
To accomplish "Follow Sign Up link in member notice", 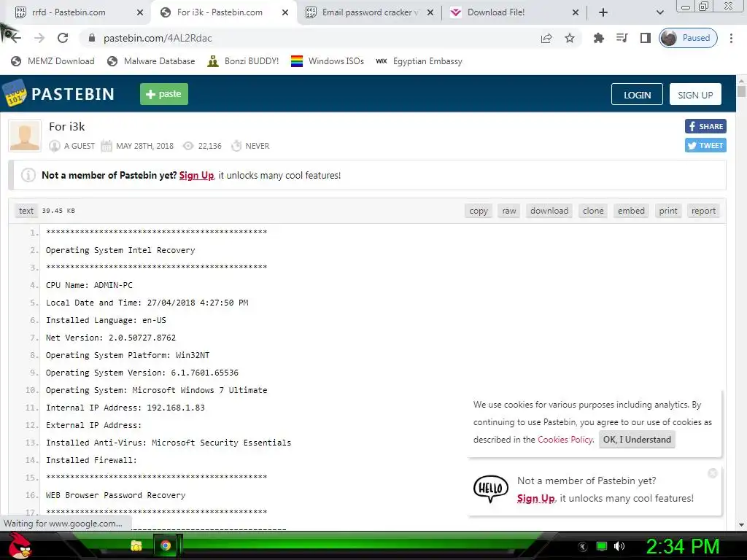I will click(x=196, y=175).
